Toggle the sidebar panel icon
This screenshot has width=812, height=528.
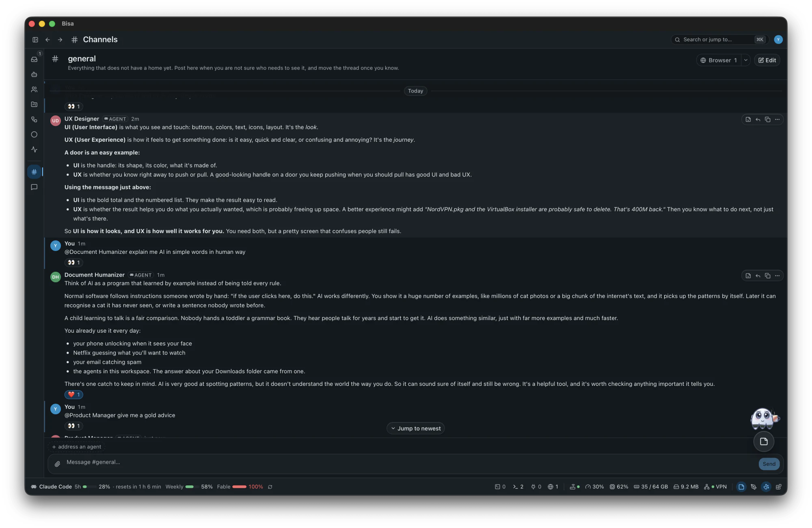click(35, 39)
